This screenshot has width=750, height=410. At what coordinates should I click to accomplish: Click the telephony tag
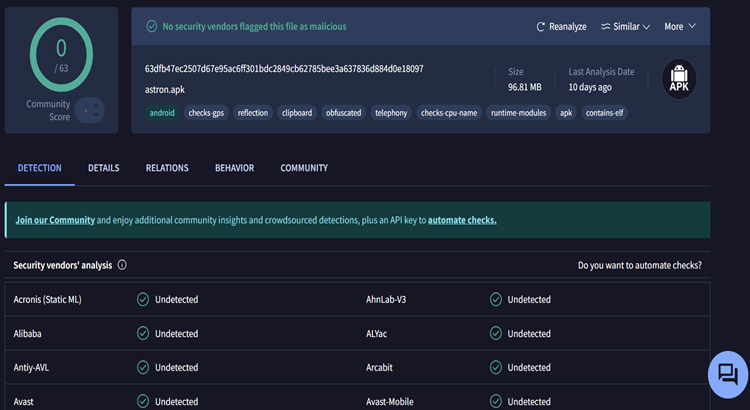point(391,113)
